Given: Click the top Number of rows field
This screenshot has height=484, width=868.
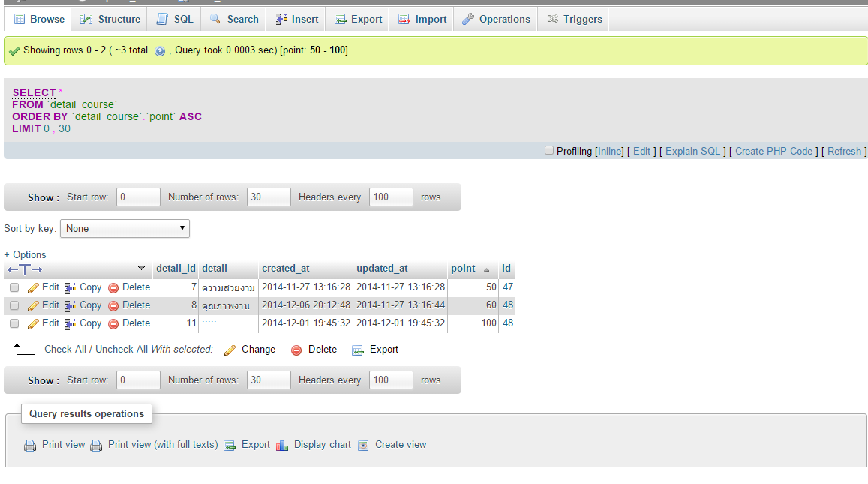Looking at the screenshot, I should point(269,197).
